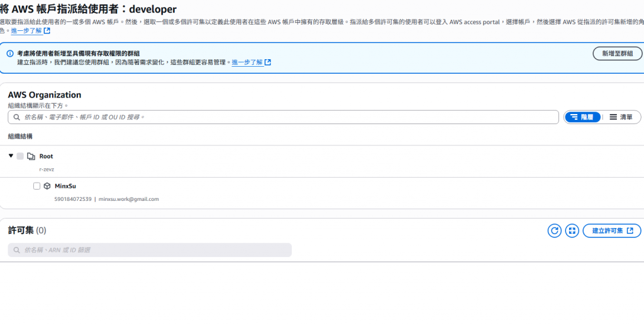The image size is (644, 325).
Task: Open the 進一步了解 link under the page title
Action: 31,31
